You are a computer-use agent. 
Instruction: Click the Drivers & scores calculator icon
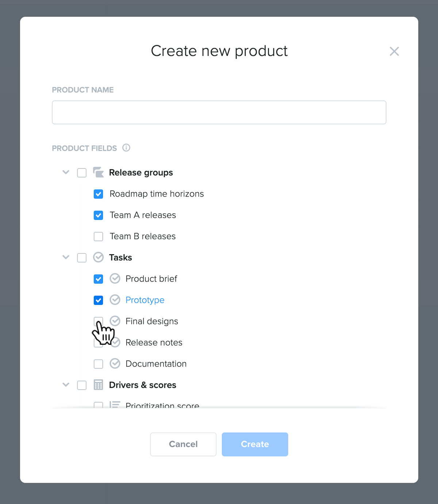pos(99,385)
